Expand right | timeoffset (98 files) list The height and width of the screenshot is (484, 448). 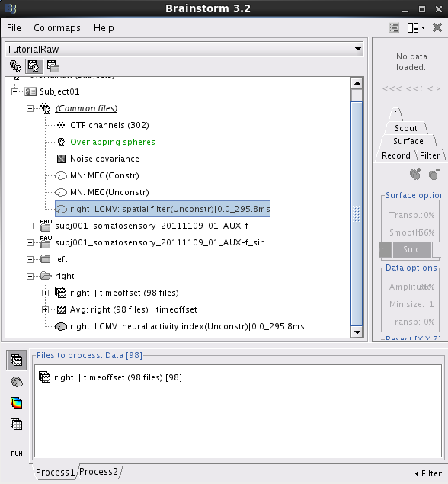coord(46,293)
